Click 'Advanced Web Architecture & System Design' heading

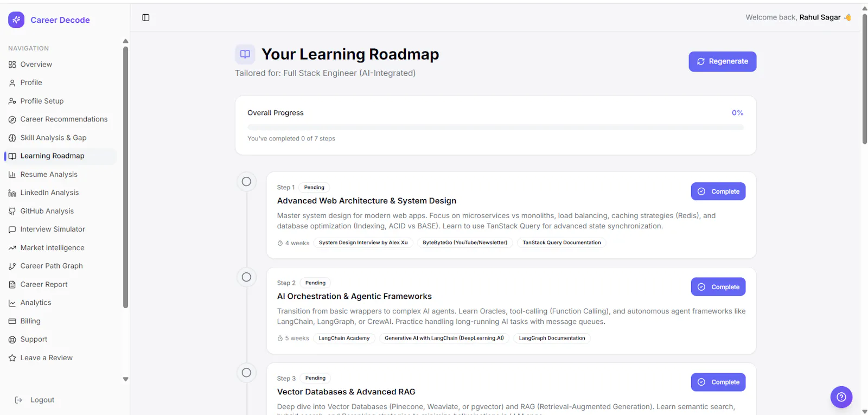click(367, 201)
